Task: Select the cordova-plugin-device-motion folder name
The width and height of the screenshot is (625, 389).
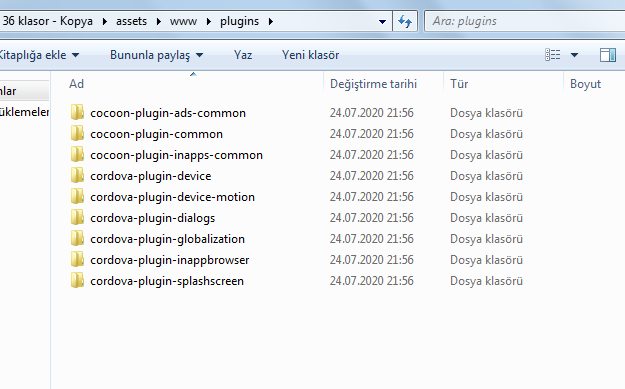Action: coord(172,197)
